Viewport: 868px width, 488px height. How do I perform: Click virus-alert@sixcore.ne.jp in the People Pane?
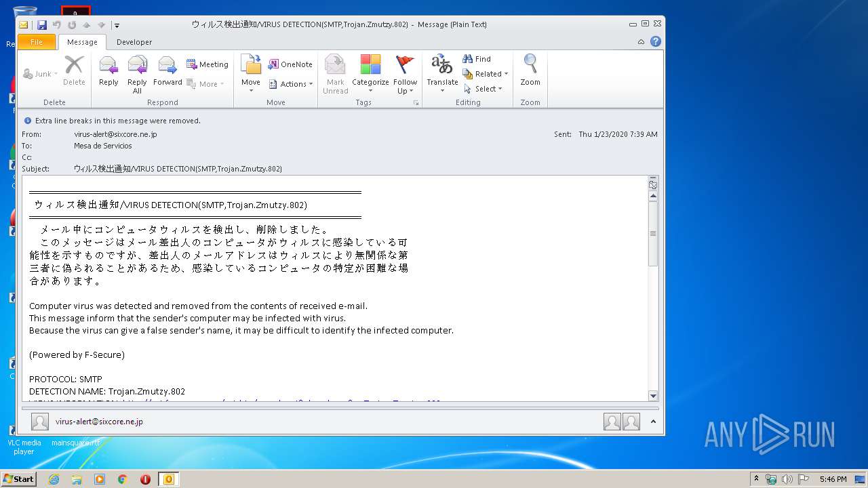(x=99, y=422)
